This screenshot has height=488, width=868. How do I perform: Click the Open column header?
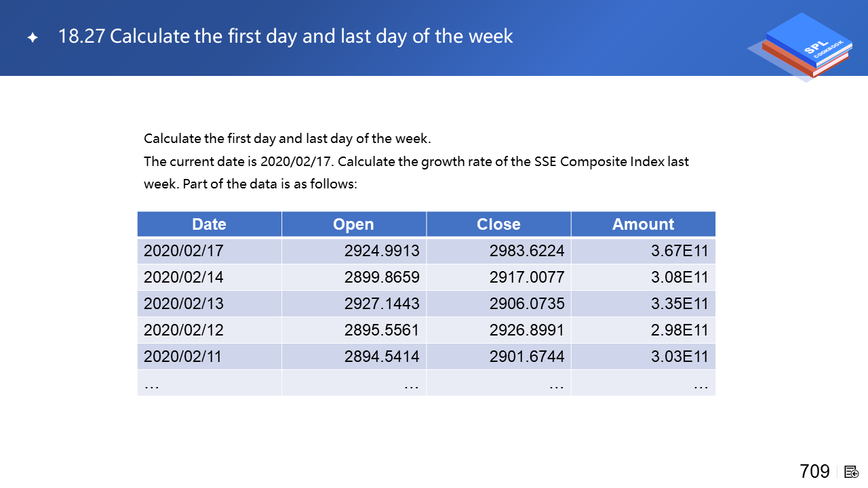coord(353,224)
